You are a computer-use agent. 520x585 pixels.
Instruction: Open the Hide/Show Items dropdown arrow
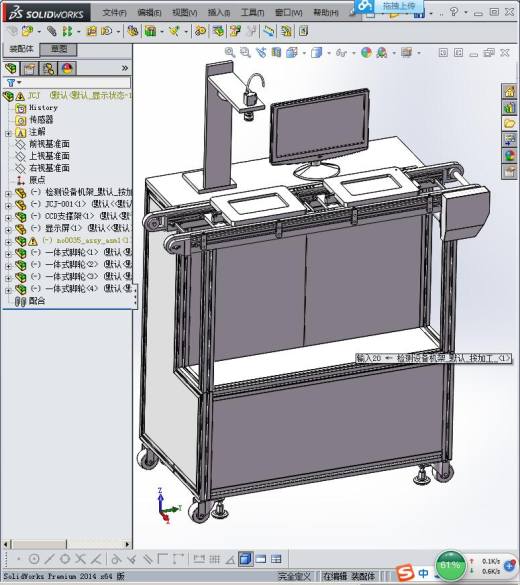point(354,53)
